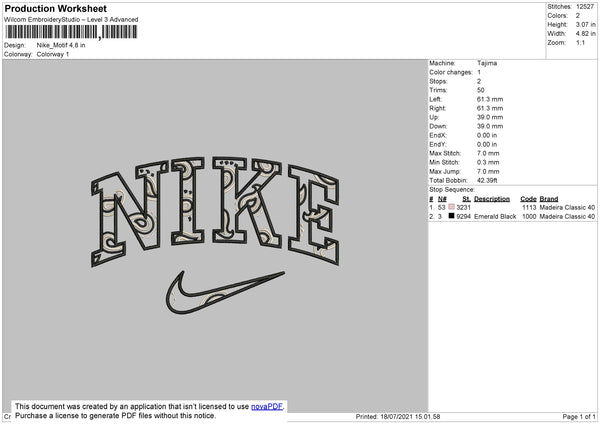Select the Max Stitch value 7.0 mm
This screenshot has width=600, height=424.
488,153
